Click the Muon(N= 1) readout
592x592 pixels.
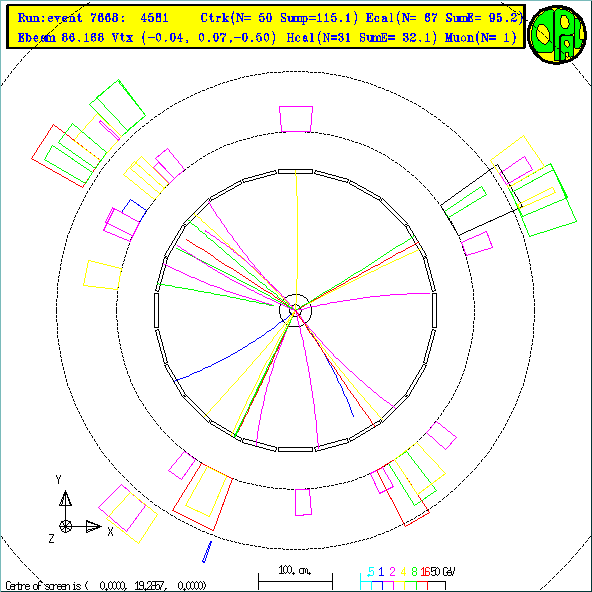point(481,37)
